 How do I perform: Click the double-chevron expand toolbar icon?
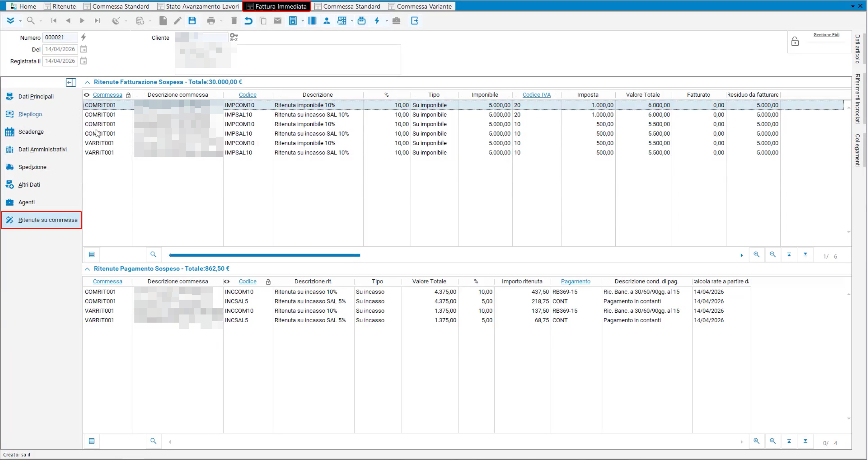11,21
